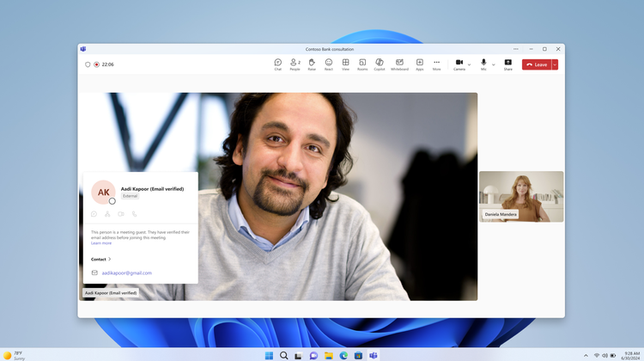Click aadikapoor@gmail.com email link
Viewport: 644px width, 361px height.
coord(127,272)
